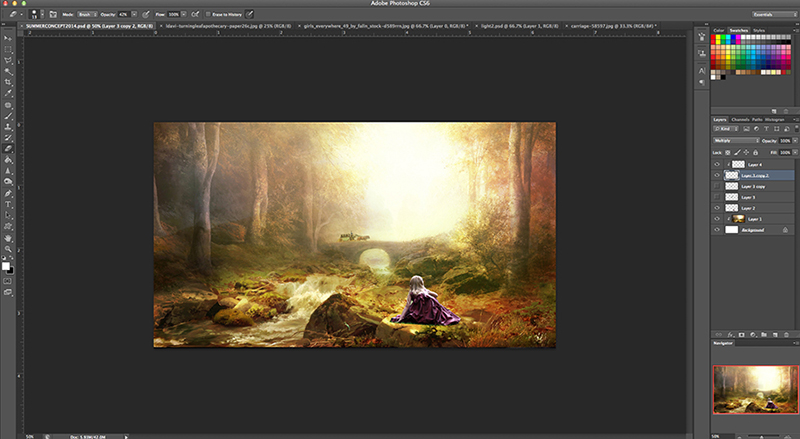Screen dimensions: 800x439
Task: Activate the Eraser tool in the toolbox
Action: pos(8,149)
